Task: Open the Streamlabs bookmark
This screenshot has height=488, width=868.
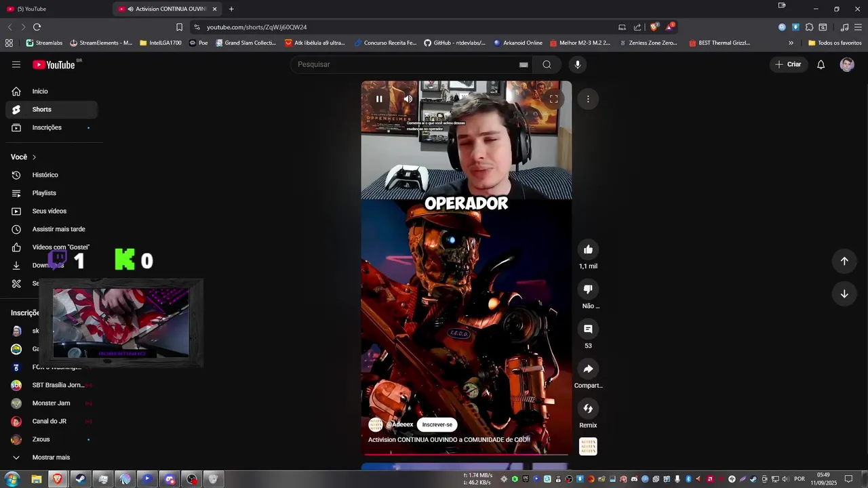Action: 44,43
